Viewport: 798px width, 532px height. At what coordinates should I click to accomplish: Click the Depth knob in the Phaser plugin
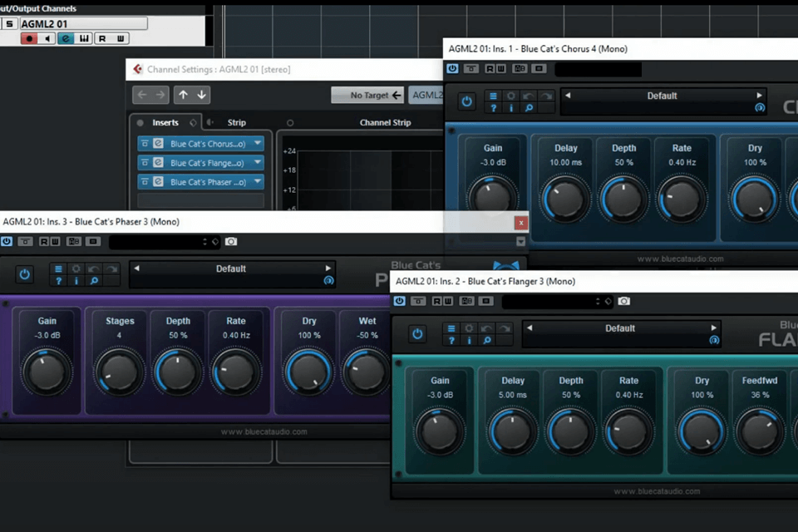[177, 372]
